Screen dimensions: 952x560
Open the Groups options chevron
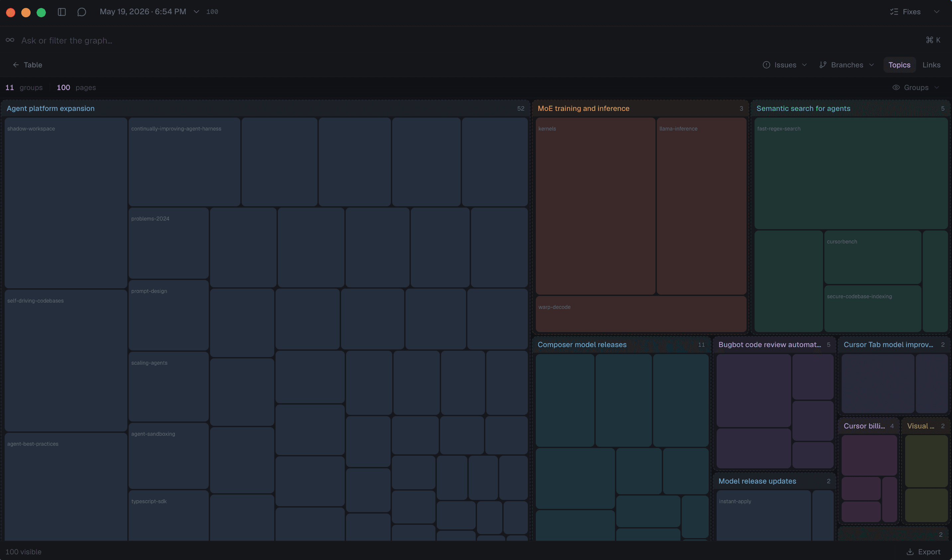coord(936,88)
